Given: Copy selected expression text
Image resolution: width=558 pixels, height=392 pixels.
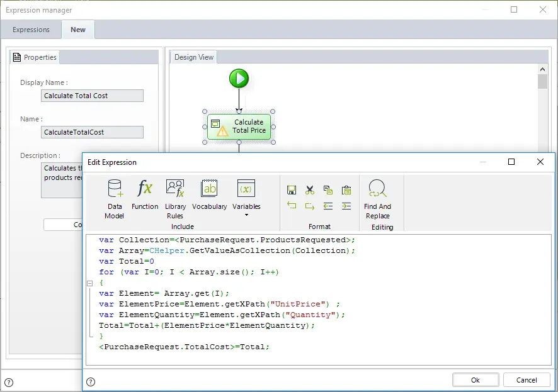Looking at the screenshot, I should click(328, 190).
